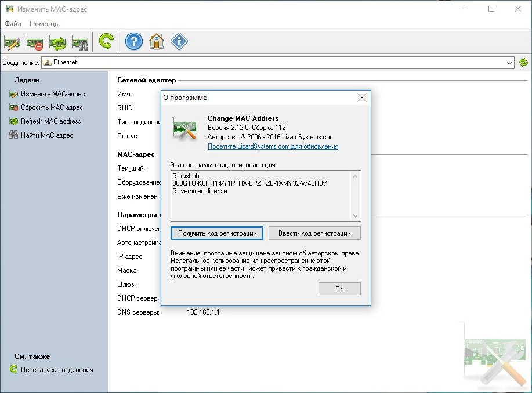Click the MAC-адрес section heading
The width and height of the screenshot is (532, 393).
click(136, 154)
